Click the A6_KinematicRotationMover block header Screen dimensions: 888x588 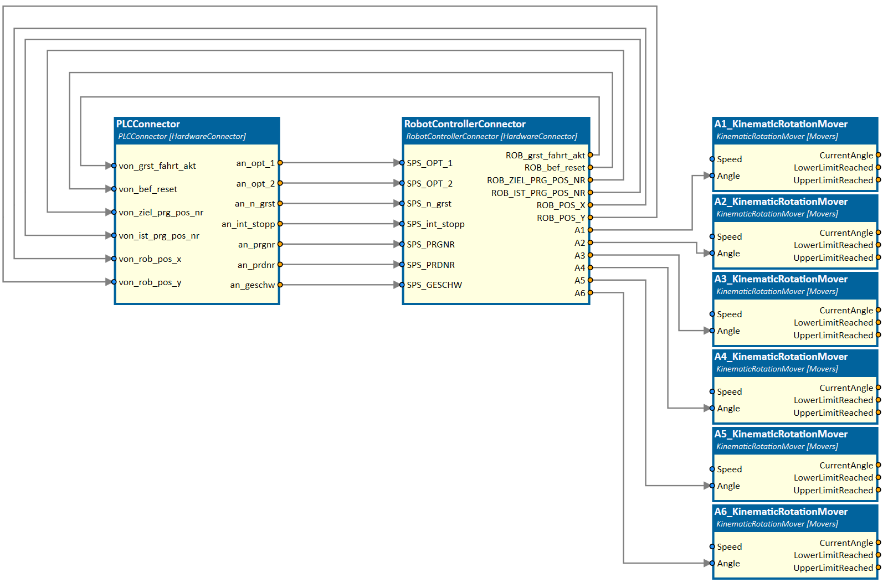(x=795, y=518)
